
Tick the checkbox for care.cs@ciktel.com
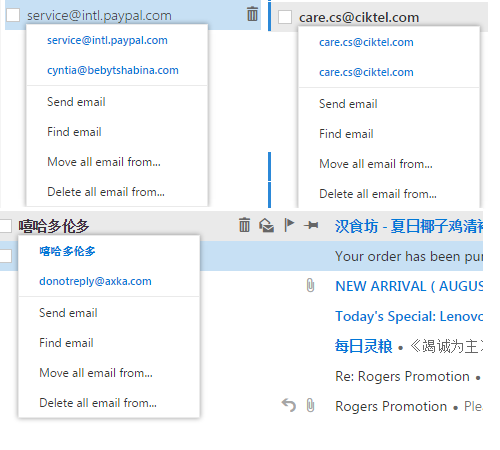tap(285, 17)
